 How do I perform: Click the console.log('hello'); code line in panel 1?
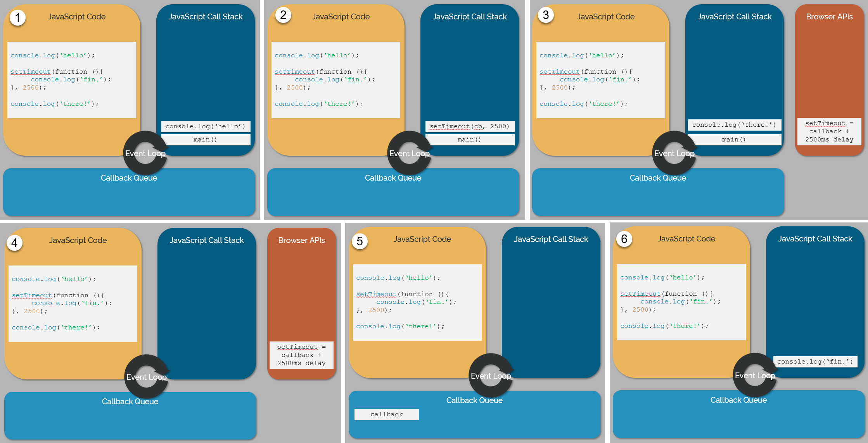tap(53, 55)
